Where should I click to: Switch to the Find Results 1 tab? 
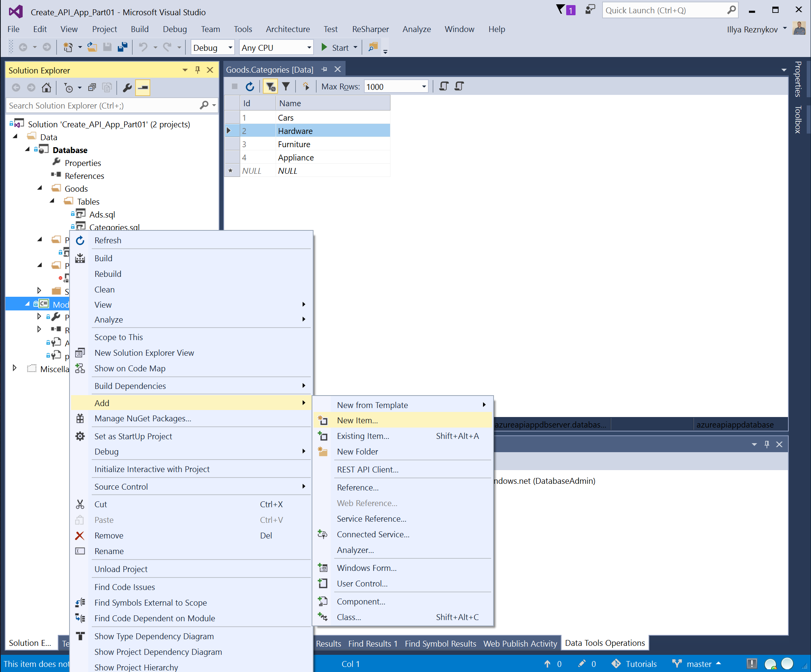pyautogui.click(x=373, y=643)
